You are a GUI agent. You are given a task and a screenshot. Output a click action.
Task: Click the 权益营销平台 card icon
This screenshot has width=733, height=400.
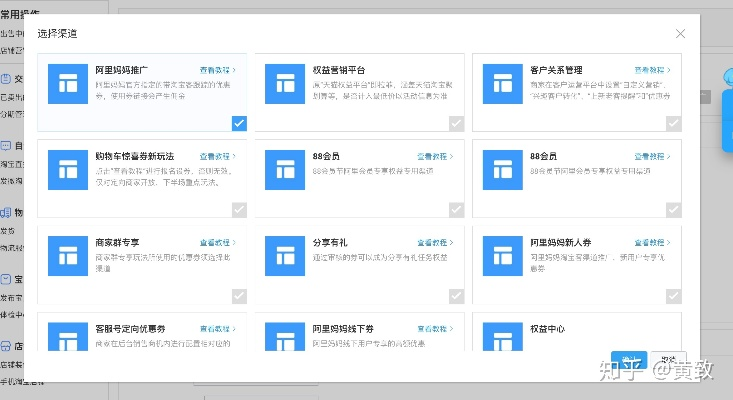click(285, 84)
